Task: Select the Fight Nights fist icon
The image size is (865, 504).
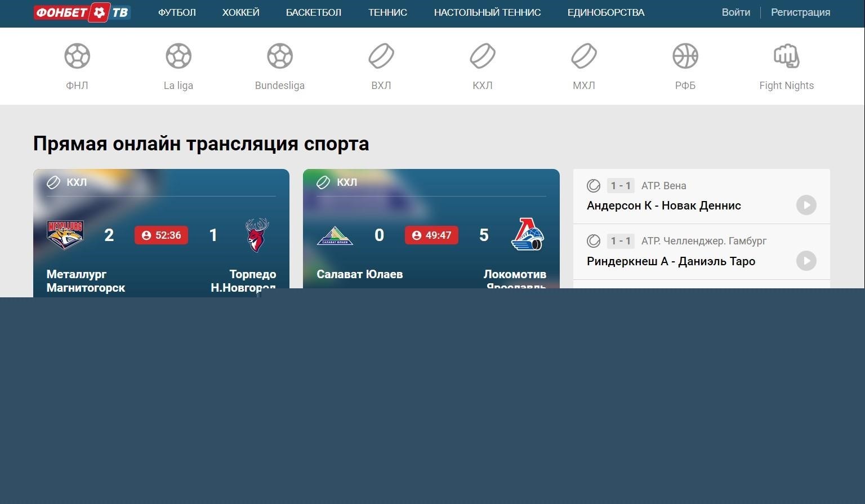Action: click(x=787, y=56)
